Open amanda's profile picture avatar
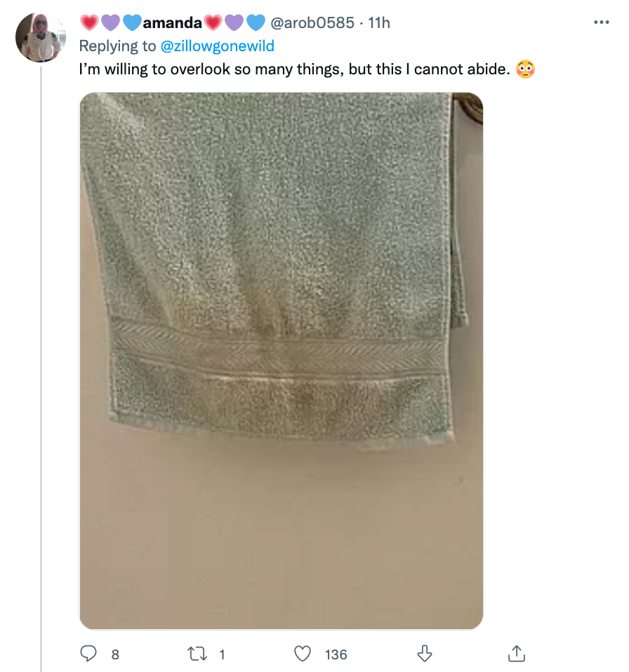The width and height of the screenshot is (629, 672). point(40,37)
